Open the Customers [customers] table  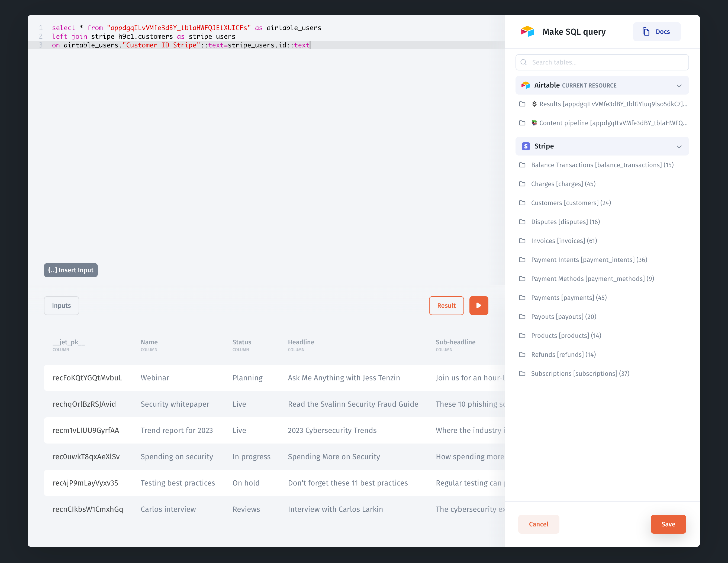pyautogui.click(x=602, y=203)
